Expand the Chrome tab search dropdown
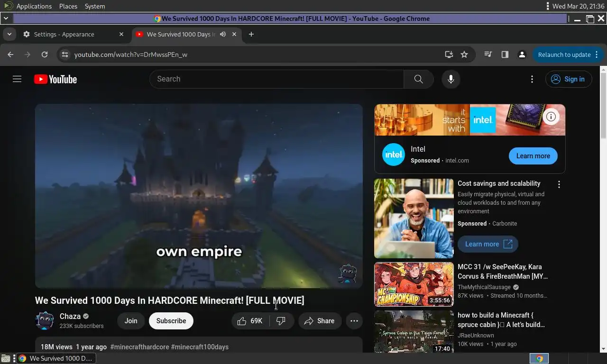This screenshot has height=364, width=607. 9,34
